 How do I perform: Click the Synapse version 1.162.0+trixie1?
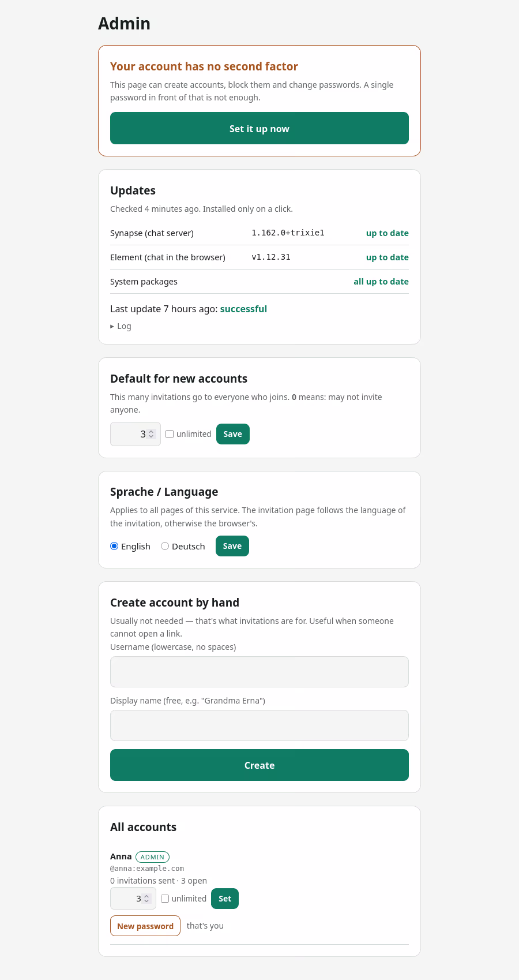tap(288, 233)
